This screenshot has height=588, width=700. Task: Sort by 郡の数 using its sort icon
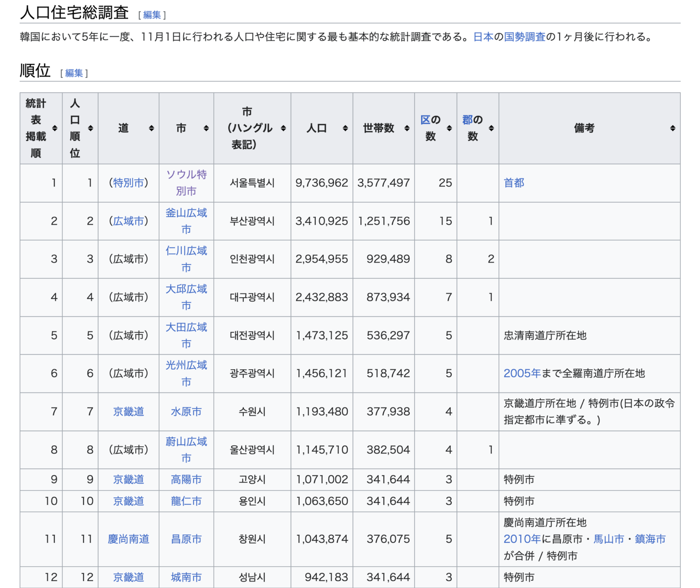pos(491,128)
